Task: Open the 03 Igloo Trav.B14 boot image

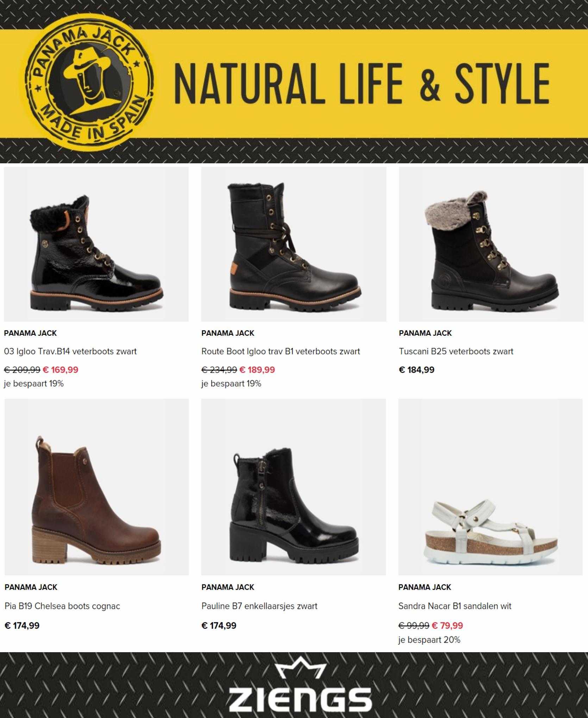Action: point(96,244)
